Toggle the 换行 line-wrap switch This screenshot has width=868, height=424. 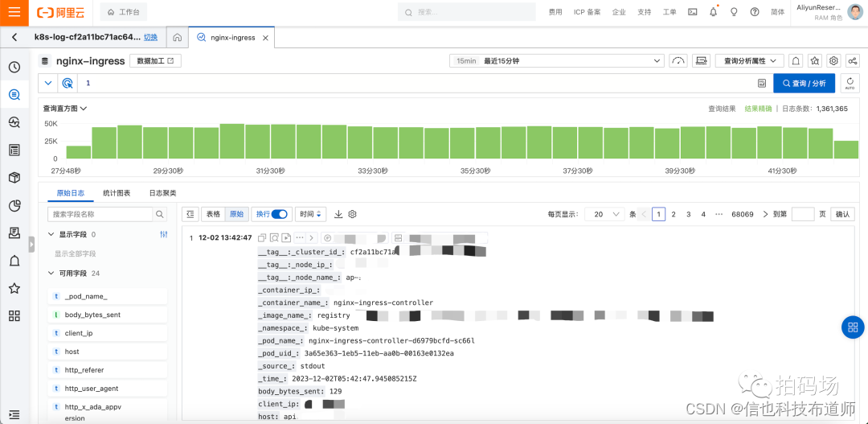[280, 214]
